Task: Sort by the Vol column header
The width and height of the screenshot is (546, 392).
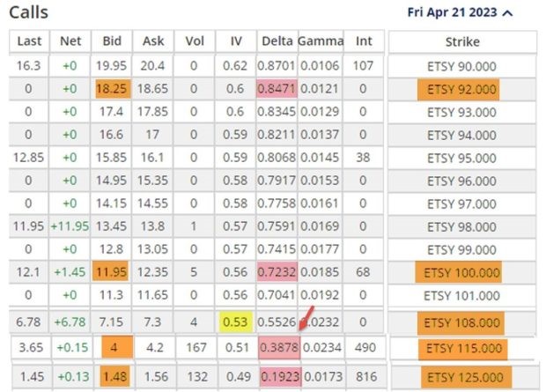Action: [194, 41]
